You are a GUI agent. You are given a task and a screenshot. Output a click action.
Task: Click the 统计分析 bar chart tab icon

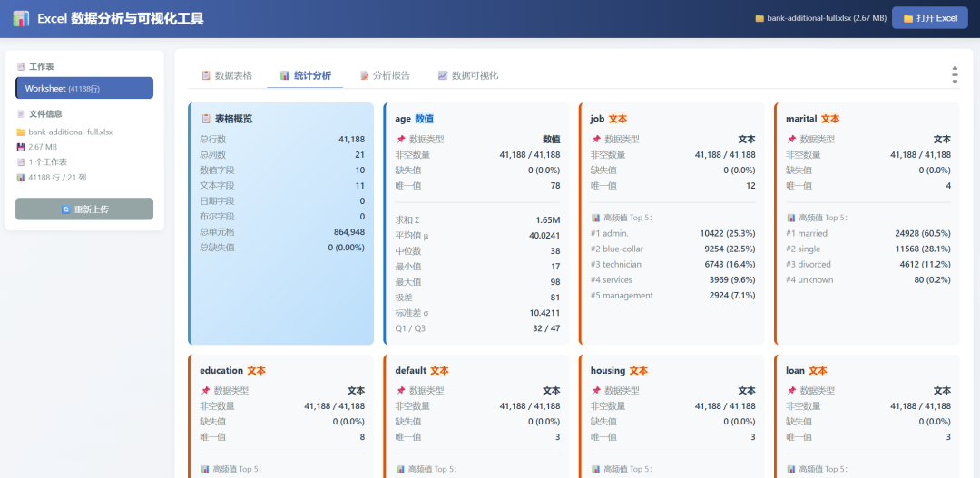tap(285, 75)
